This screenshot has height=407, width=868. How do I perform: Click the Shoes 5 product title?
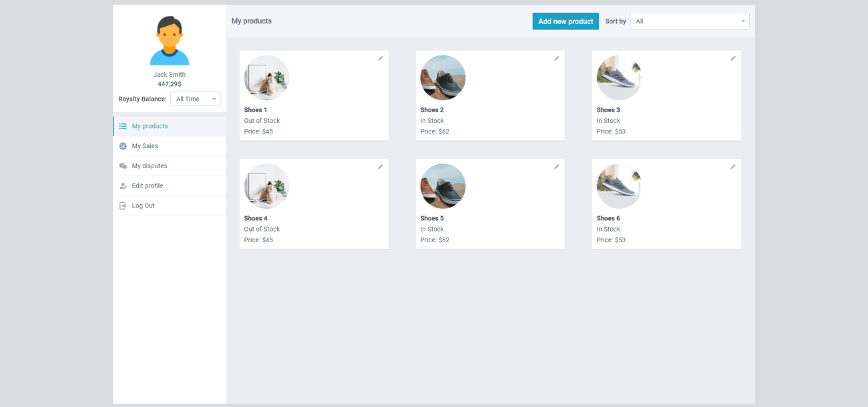(432, 218)
